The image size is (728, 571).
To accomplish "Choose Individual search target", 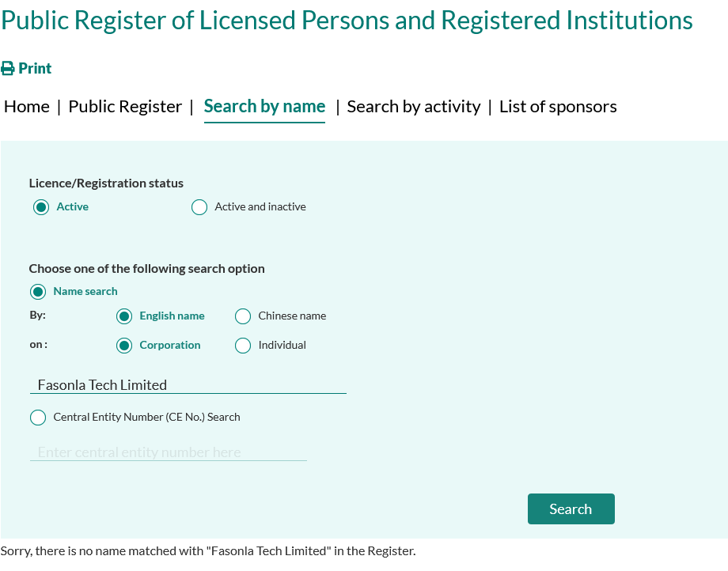I will [x=243, y=346].
